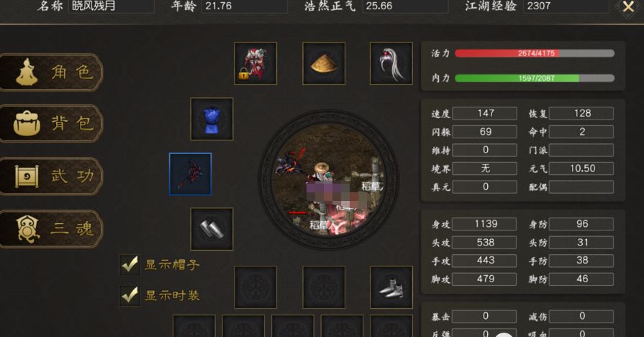644x337 pixels.
Task: Click the green 内力 inner power bar
Action: point(535,78)
